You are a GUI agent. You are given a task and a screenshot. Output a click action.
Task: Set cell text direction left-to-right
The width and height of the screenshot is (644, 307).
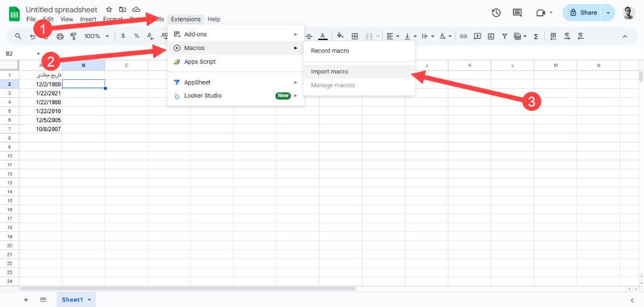point(567,36)
